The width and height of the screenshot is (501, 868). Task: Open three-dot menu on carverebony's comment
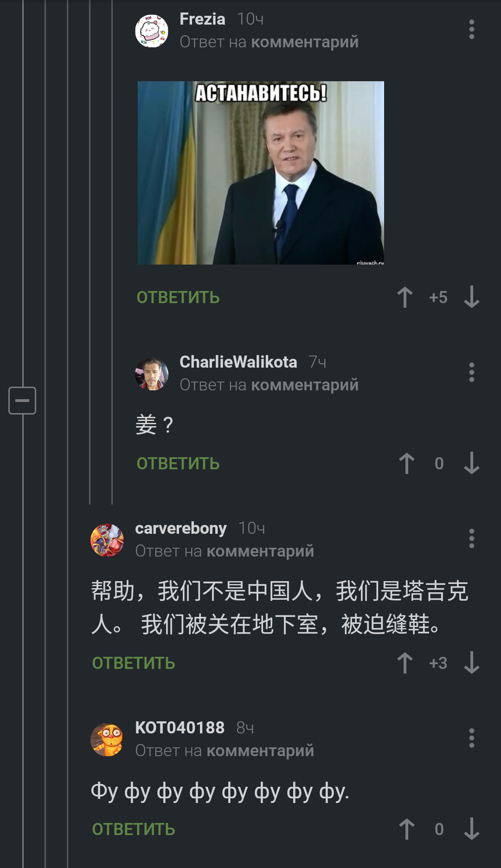point(472,538)
